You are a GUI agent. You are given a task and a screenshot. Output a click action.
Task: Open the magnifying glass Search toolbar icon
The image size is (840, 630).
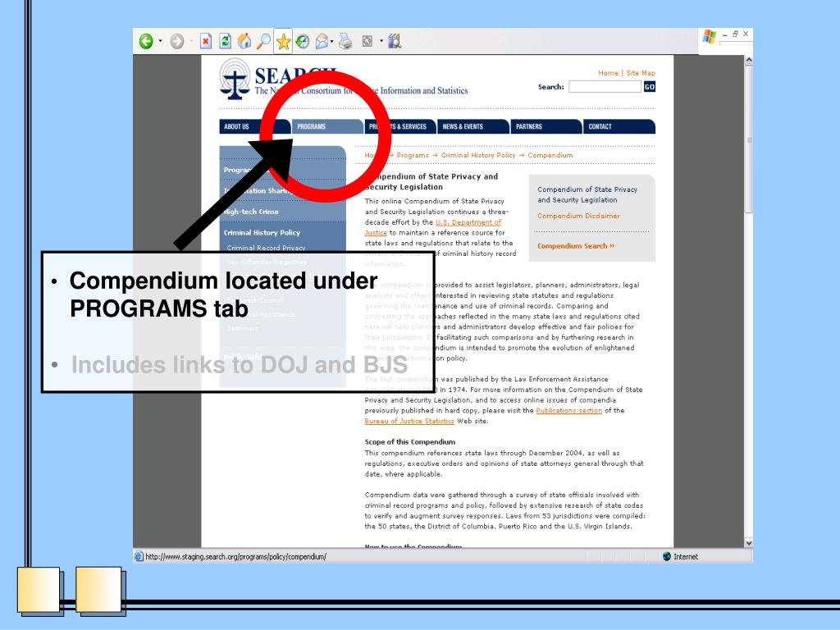(x=263, y=41)
